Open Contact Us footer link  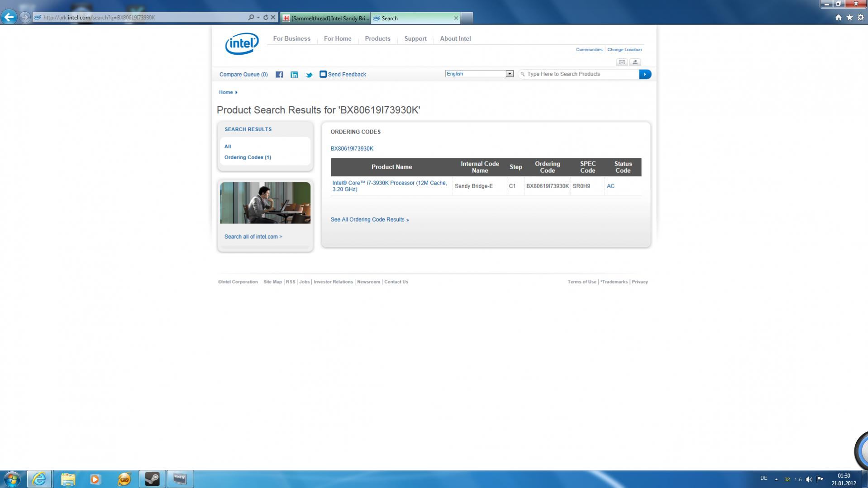coord(396,282)
